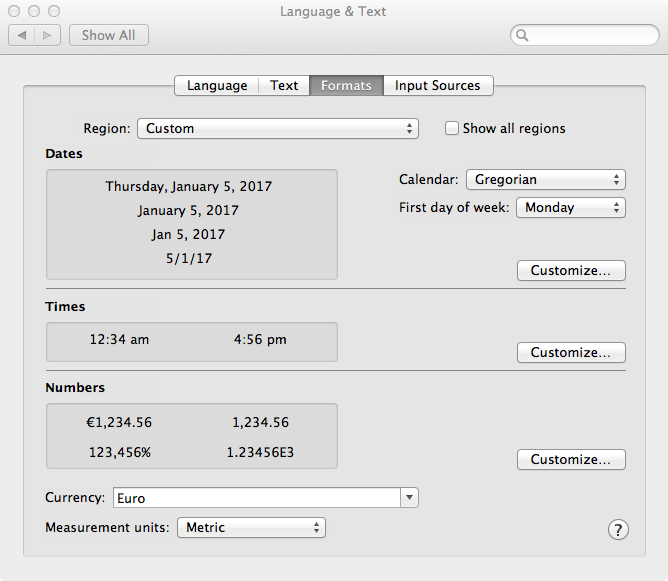Open the Input Sources tab
Viewport: 668px width, 581px height.
[438, 86]
